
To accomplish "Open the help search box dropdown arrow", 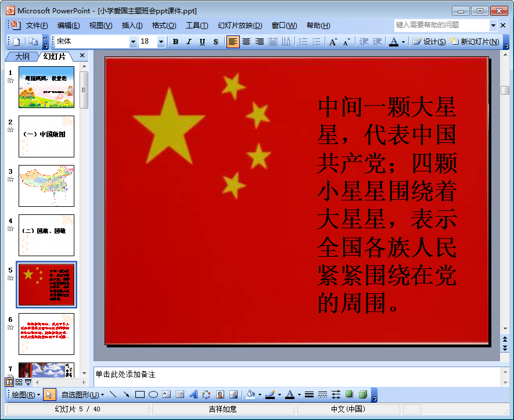I will (493, 25).
